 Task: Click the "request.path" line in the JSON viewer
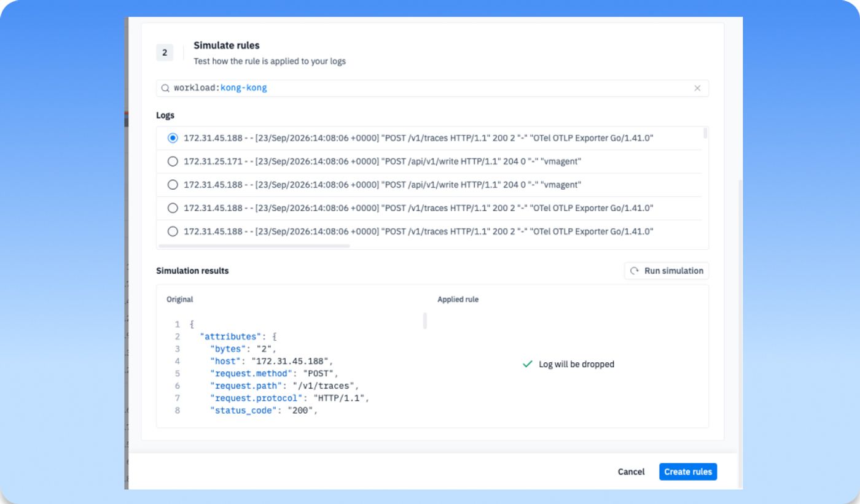point(284,386)
